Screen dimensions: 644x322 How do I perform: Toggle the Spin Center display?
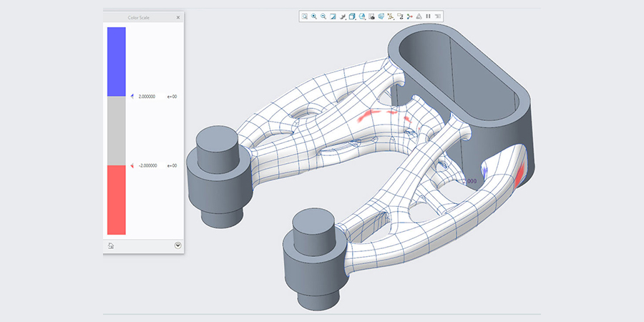409,16
